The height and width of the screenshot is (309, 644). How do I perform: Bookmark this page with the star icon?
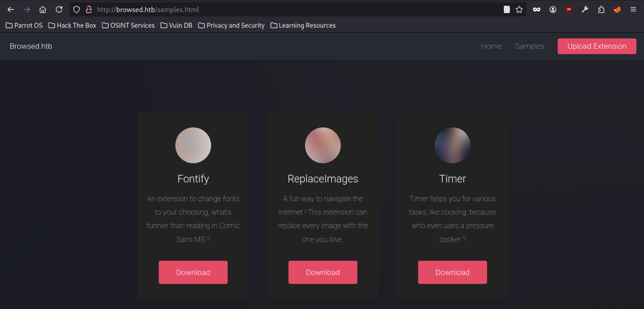[x=519, y=9]
